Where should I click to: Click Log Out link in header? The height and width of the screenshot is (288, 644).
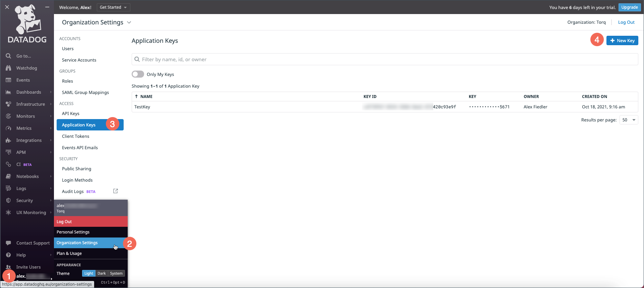(x=626, y=22)
